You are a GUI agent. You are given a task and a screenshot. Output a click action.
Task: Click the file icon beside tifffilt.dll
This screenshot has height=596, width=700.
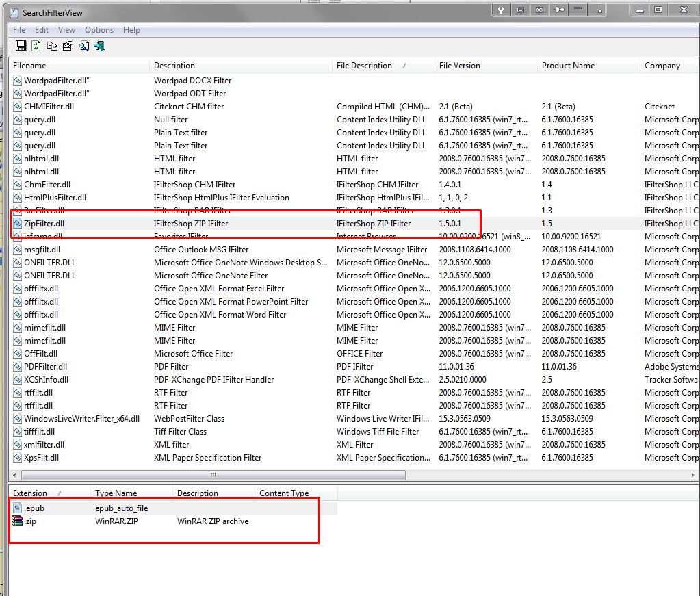[17, 431]
